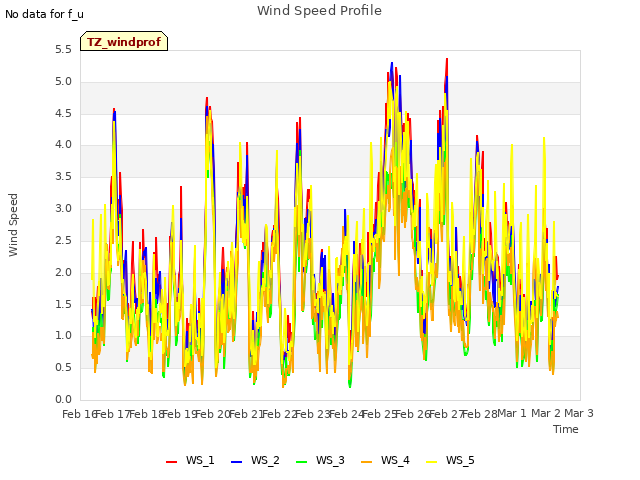Toggle the WS_5 legend entry
640x480 pixels.
click(x=450, y=460)
